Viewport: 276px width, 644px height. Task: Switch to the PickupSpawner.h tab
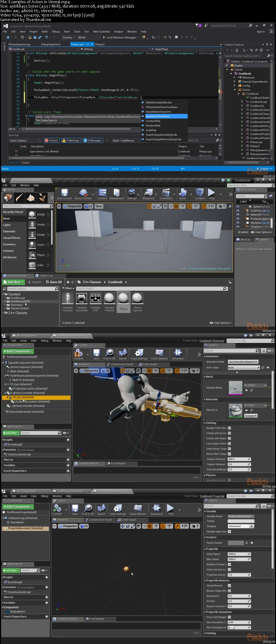[51, 44]
